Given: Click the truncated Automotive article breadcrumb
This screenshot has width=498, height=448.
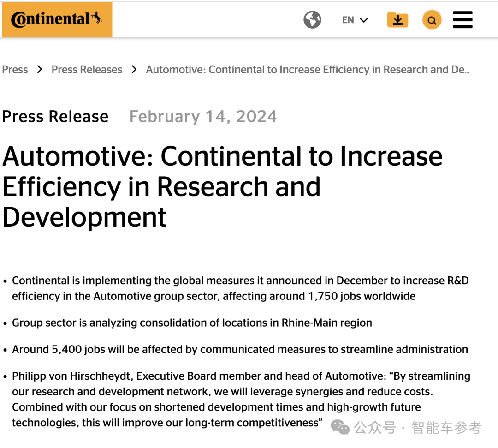Looking at the screenshot, I should click(x=308, y=69).
